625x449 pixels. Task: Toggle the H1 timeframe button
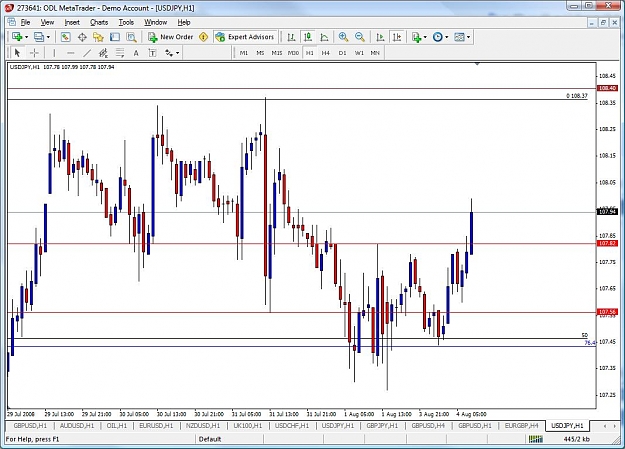(310, 53)
